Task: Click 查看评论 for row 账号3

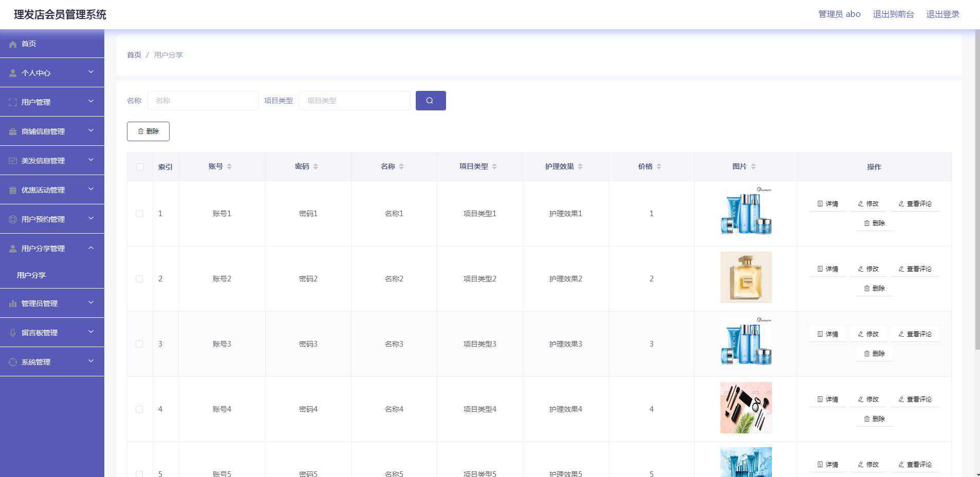Action: tap(915, 334)
